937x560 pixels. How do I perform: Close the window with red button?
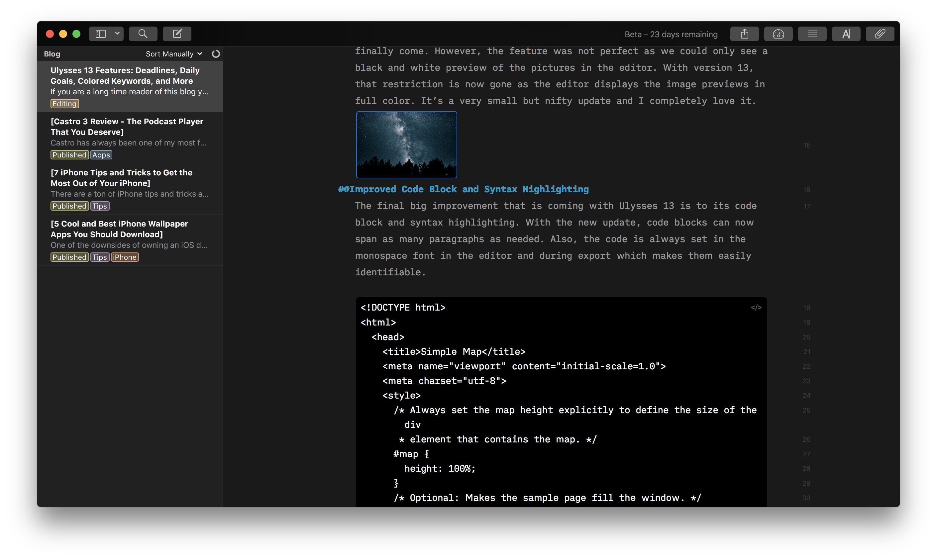(x=50, y=34)
